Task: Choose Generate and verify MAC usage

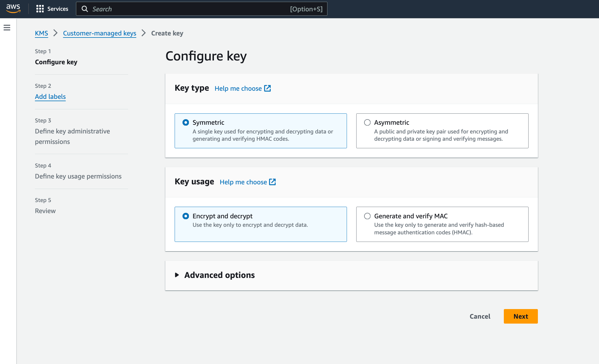Action: click(367, 216)
